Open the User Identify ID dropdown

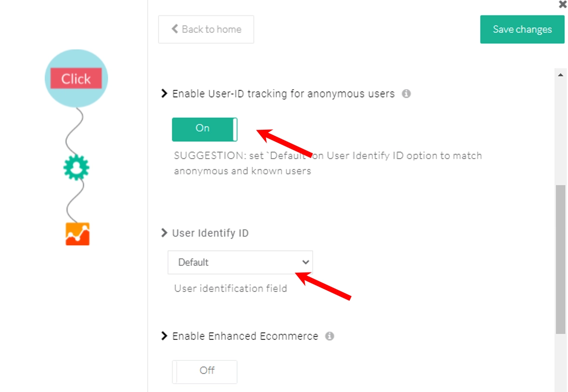tap(240, 262)
